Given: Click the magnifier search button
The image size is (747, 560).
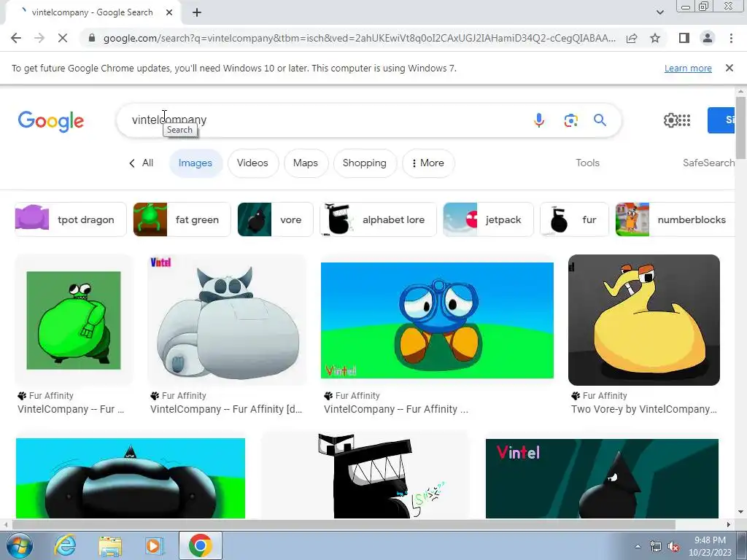Looking at the screenshot, I should (600, 120).
